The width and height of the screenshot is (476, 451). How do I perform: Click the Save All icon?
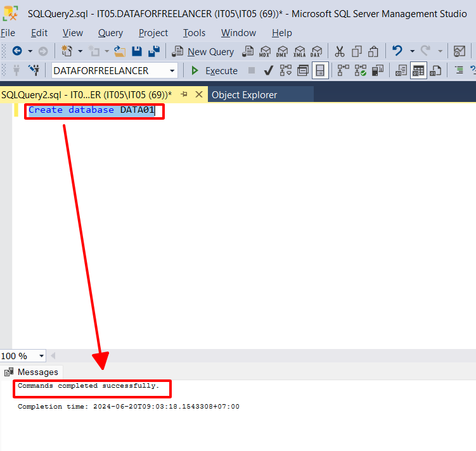pos(154,51)
